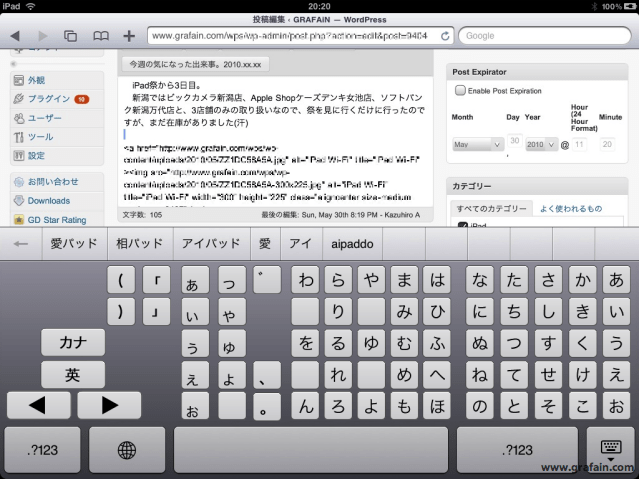Open Safari's pages overview icon

click(70, 36)
